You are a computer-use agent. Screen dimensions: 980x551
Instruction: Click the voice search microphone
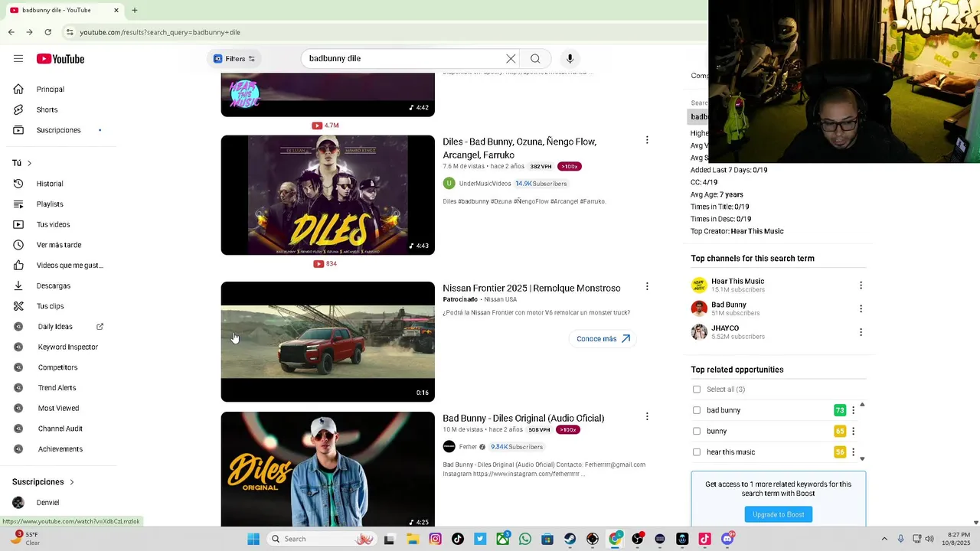click(x=570, y=59)
